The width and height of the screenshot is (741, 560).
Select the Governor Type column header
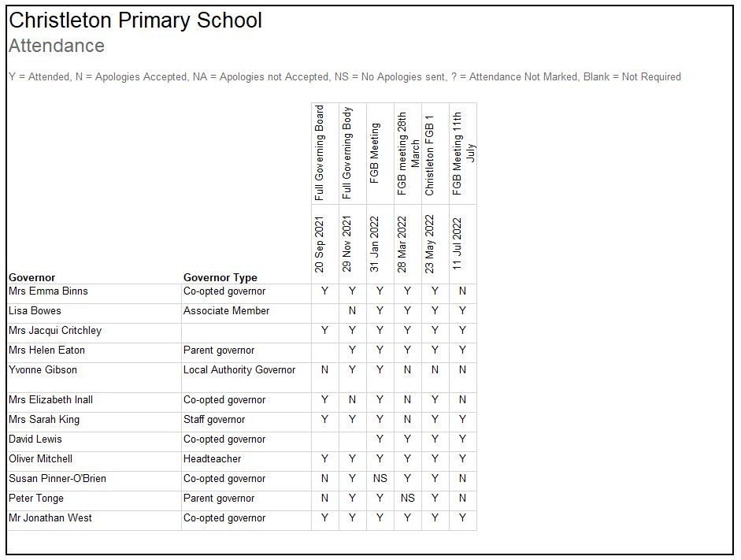tap(220, 277)
